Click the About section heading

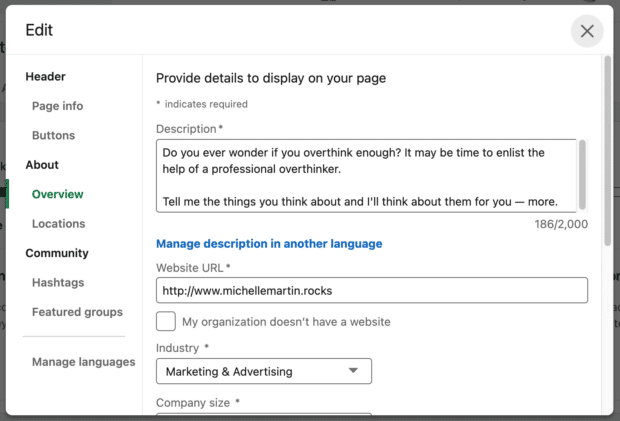click(42, 165)
